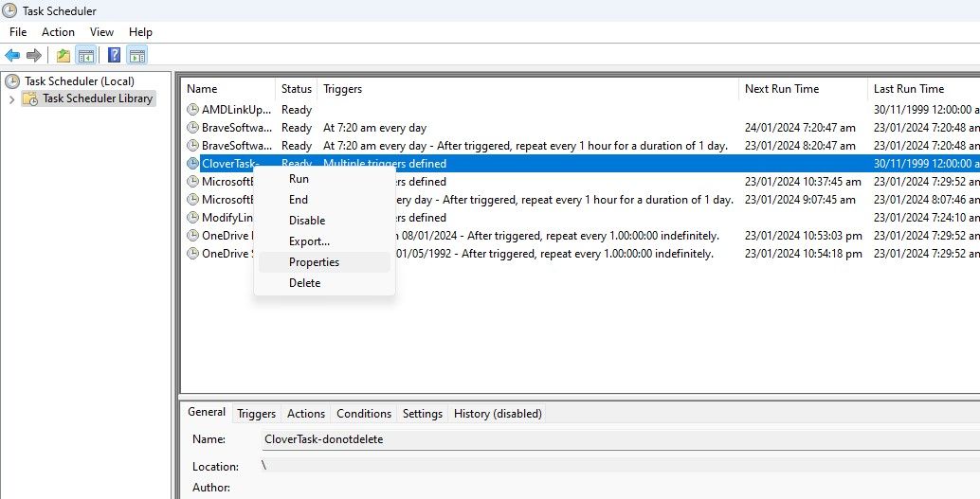Image resolution: width=980 pixels, height=499 pixels.
Task: Open the Action menu
Action: pyautogui.click(x=58, y=32)
